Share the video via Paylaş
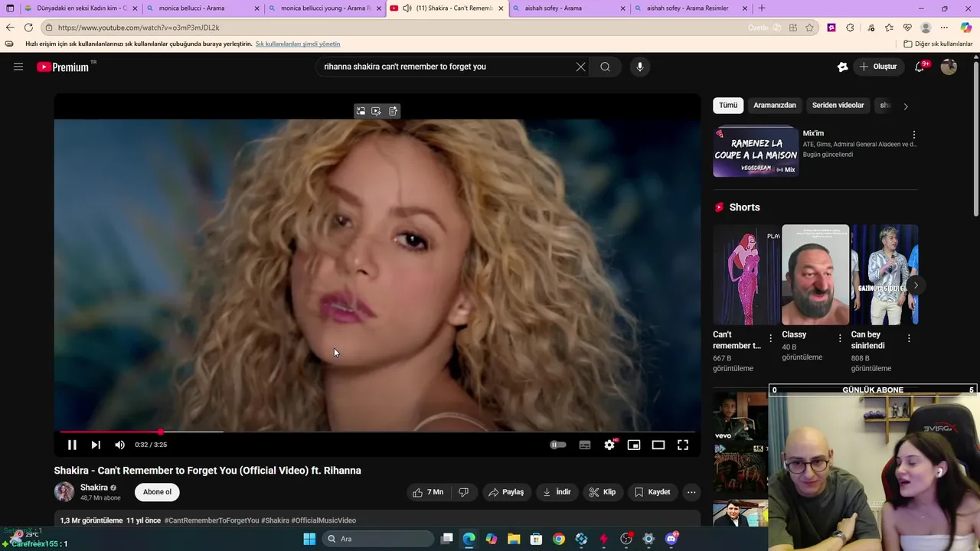This screenshot has height=551, width=980. 506,492
